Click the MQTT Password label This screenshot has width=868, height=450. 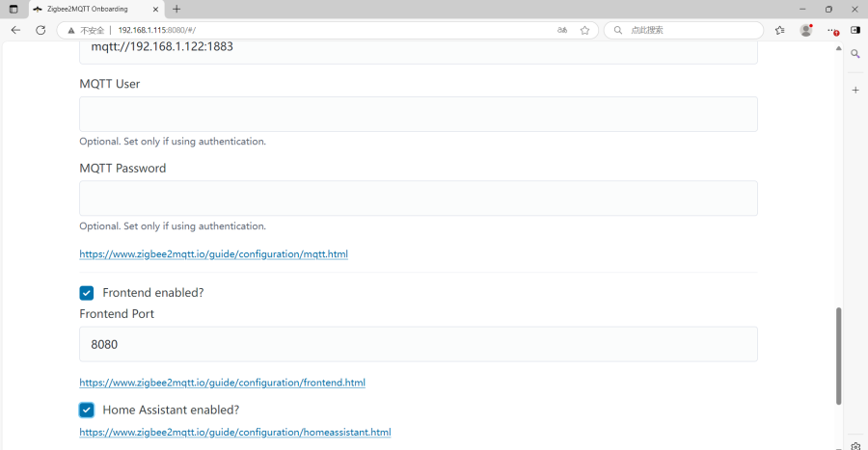click(x=122, y=168)
